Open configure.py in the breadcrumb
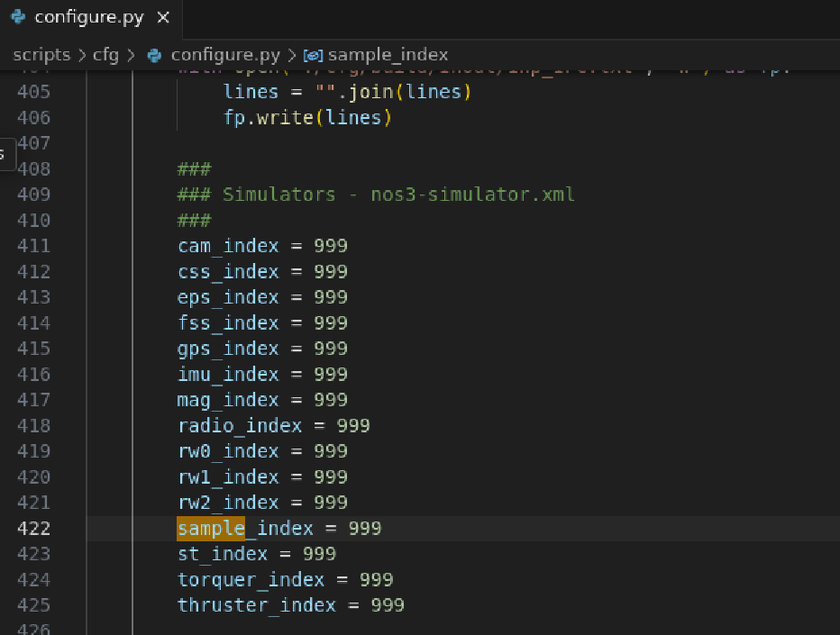Screen dimensions: 840x635 (225, 55)
